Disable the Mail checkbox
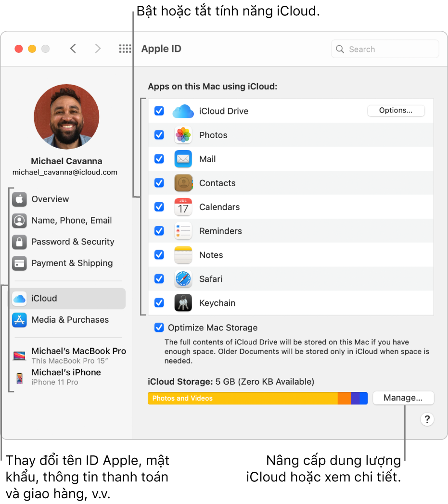 (x=159, y=159)
